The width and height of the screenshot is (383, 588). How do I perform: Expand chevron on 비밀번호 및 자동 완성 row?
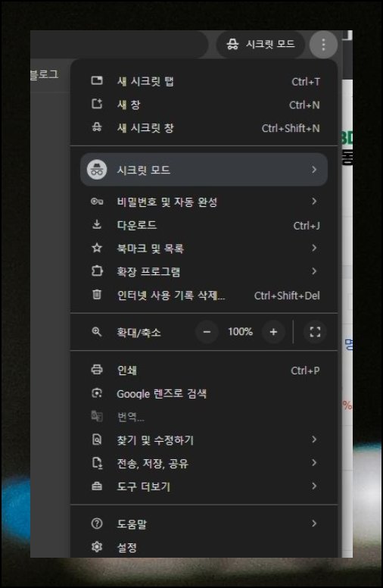point(314,202)
